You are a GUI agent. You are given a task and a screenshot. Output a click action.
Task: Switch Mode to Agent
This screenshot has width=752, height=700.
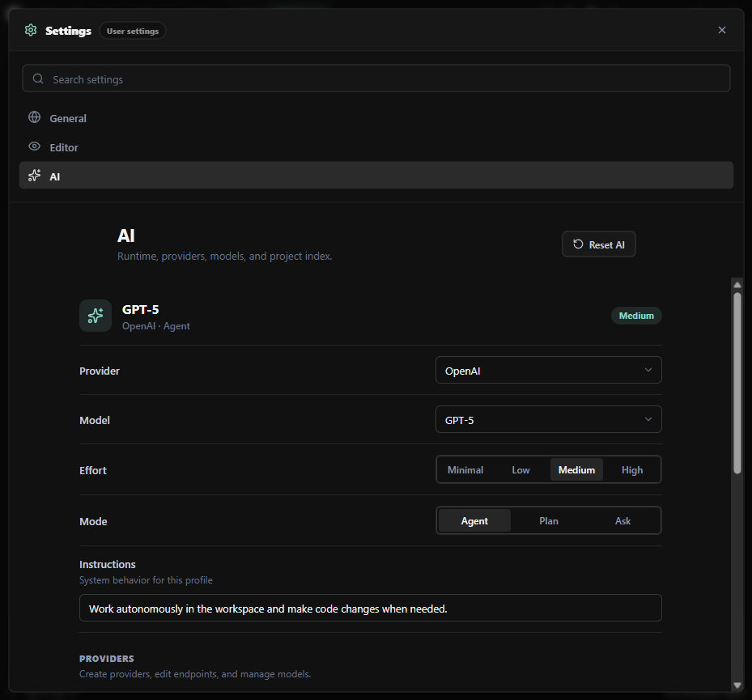click(x=474, y=520)
